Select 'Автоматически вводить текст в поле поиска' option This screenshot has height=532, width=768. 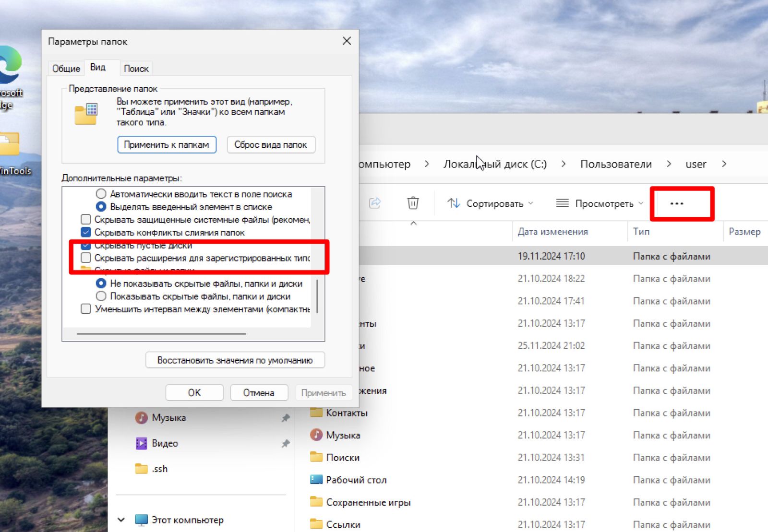[101, 194]
